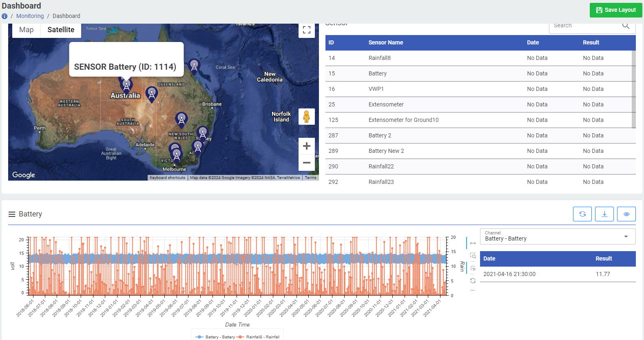Select the chart box zoom tool

tap(473, 256)
